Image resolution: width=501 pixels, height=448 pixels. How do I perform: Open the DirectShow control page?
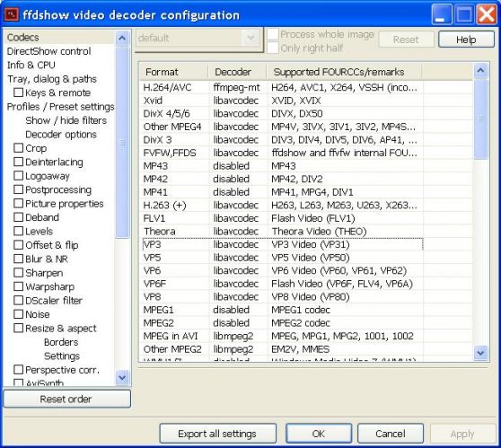tap(48, 51)
